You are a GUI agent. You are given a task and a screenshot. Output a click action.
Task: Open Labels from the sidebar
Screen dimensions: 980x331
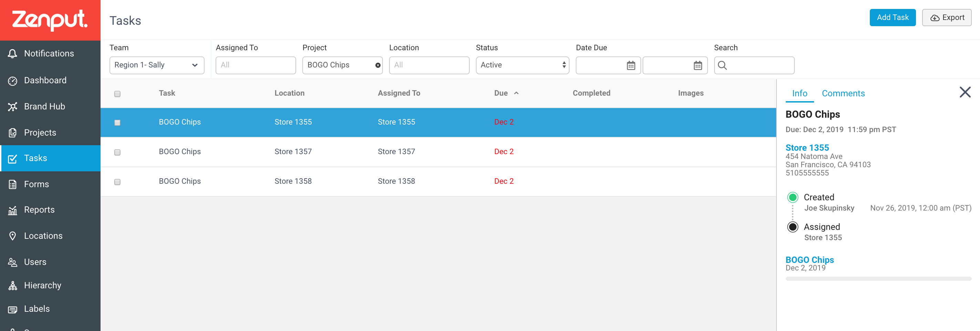(50, 309)
